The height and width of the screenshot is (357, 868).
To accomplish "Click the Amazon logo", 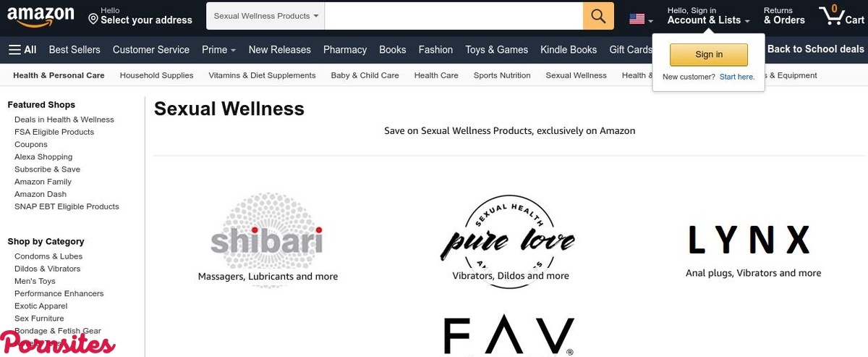I will 41,17.
